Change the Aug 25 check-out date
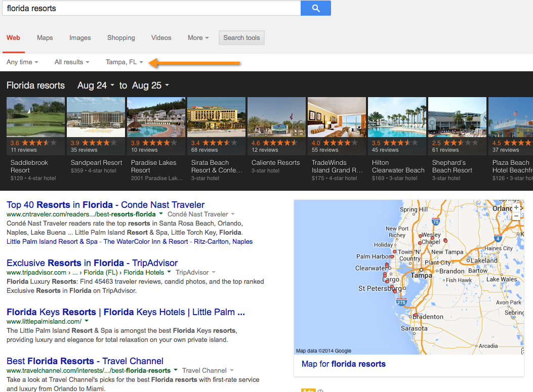The height and width of the screenshot is (392, 533). coord(150,85)
